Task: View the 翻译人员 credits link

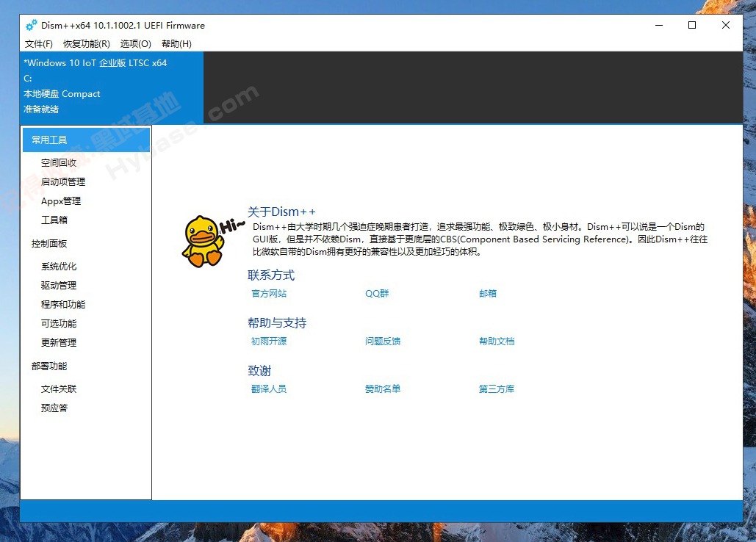Action: point(269,389)
